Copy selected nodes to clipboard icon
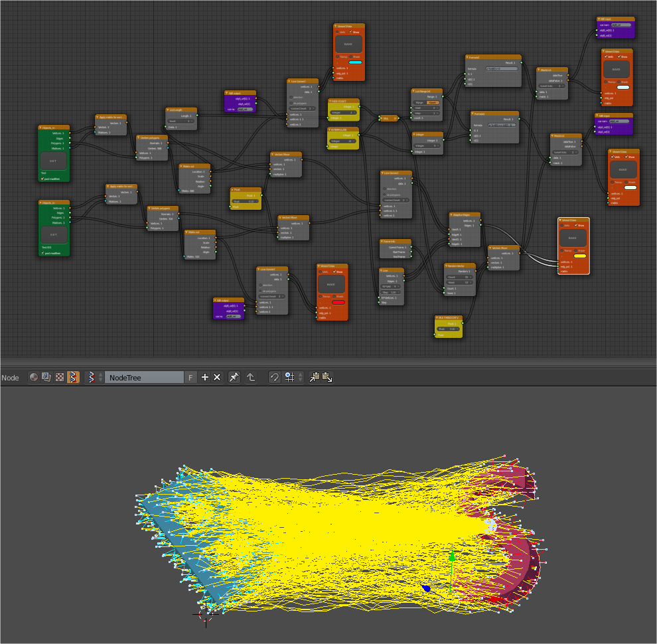Image resolution: width=657 pixels, height=644 pixels. [315, 377]
